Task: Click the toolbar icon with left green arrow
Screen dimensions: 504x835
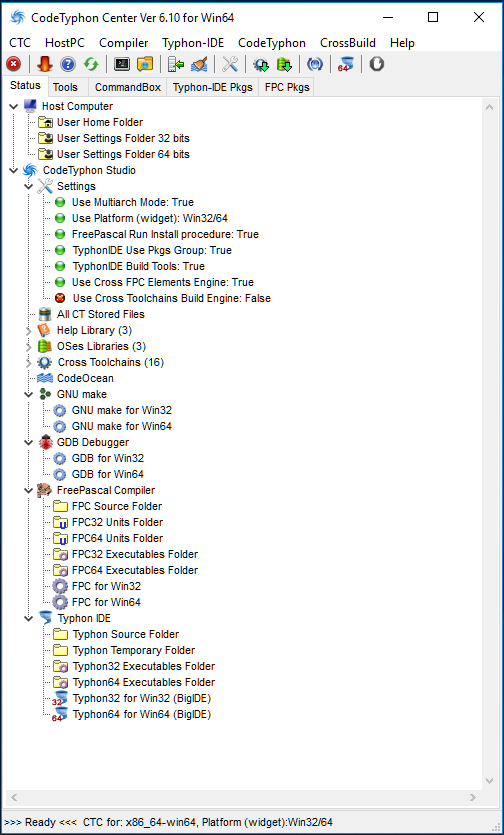Action: 176,64
